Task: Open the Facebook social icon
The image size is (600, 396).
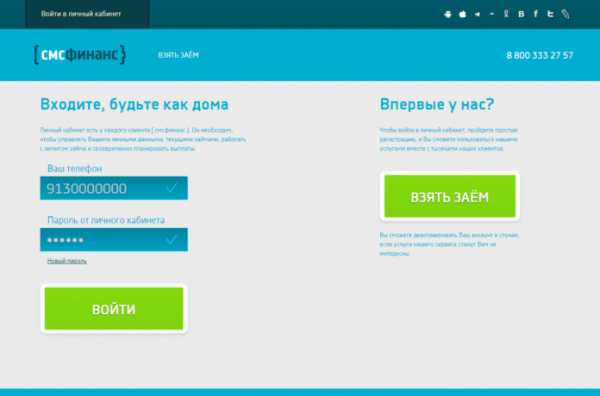Action: coord(536,14)
